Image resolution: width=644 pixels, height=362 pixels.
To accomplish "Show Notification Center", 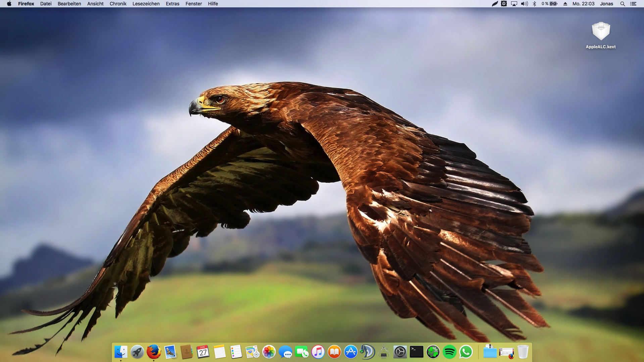I will [633, 4].
